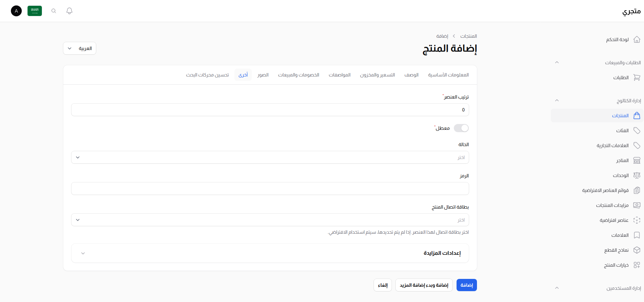Click the dashed box icon for عناصر افتراضية
This screenshot has width=644, height=302.
(637, 220)
